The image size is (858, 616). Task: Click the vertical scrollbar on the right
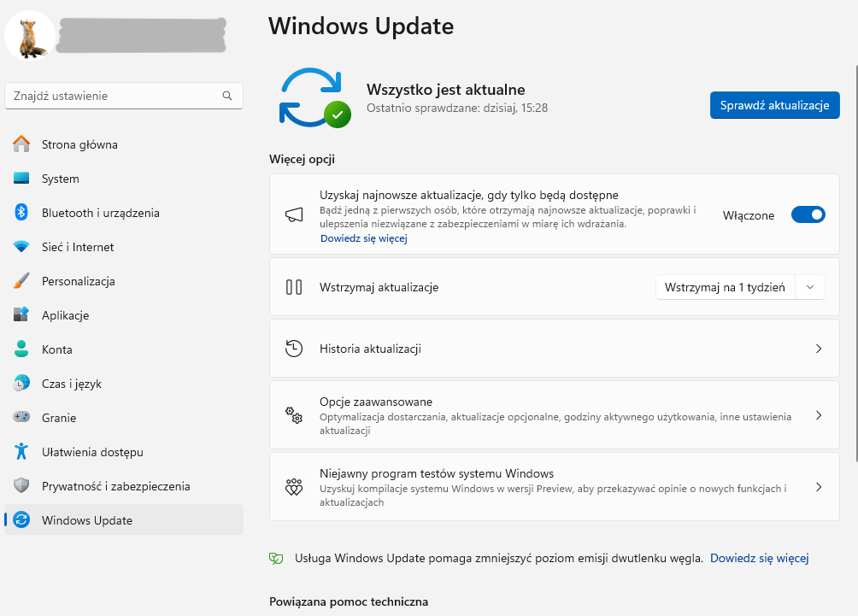pyautogui.click(x=855, y=262)
